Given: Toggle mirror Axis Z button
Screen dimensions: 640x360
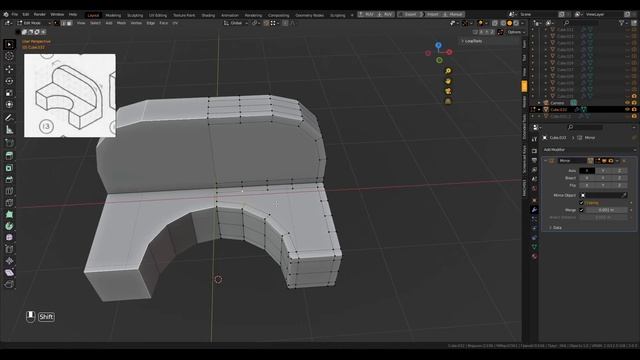Looking at the screenshot, I should pos(619,171).
